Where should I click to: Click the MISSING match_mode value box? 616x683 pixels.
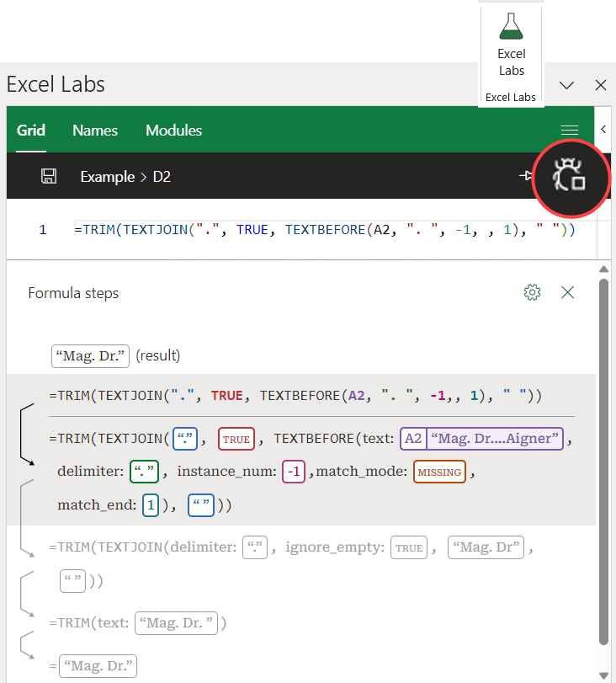[x=439, y=472]
